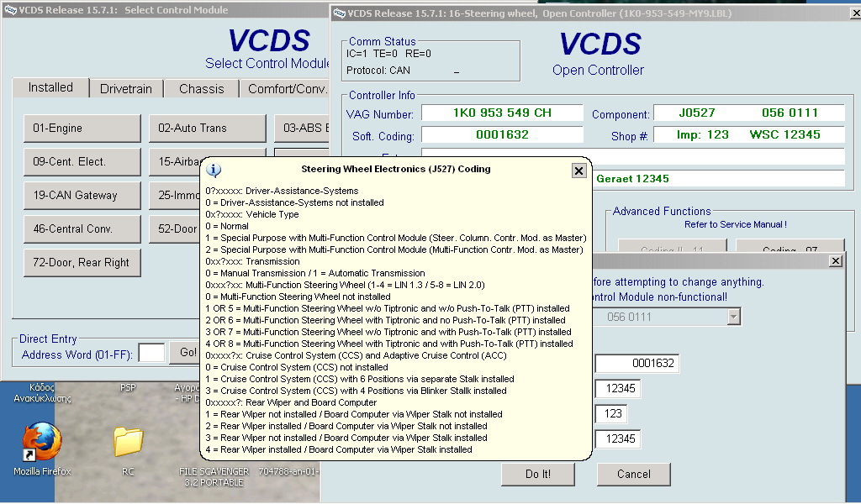Switch to the Comfort/Conv. tab
This screenshot has height=504, width=861.
pos(286,89)
